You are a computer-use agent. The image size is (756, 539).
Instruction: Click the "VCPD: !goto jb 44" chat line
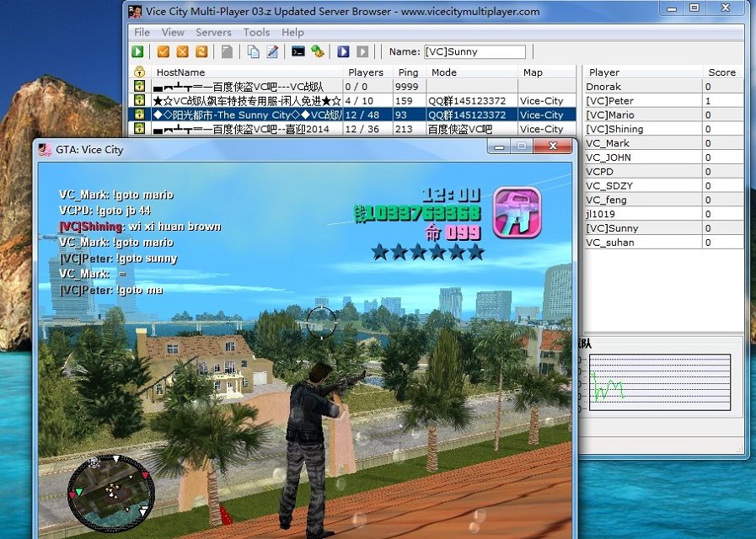tap(105, 211)
